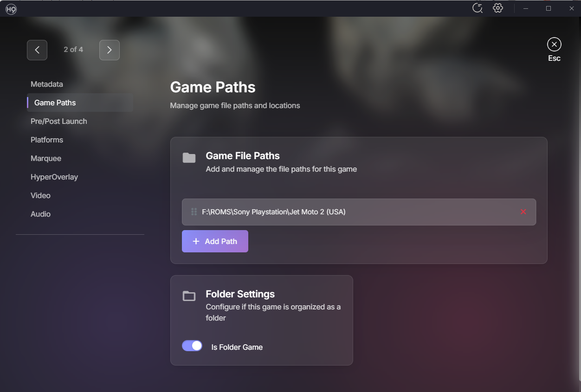Click the refresh sync icon in title bar

477,8
